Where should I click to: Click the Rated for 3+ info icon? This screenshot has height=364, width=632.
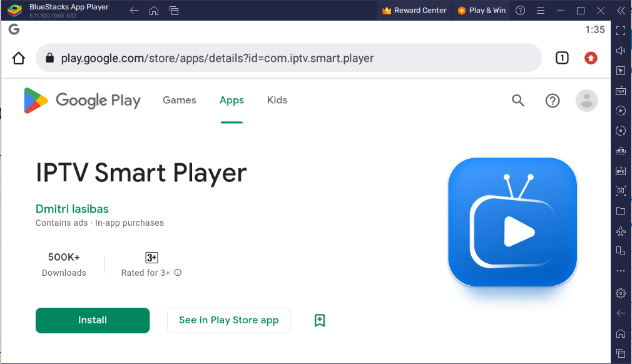point(178,273)
